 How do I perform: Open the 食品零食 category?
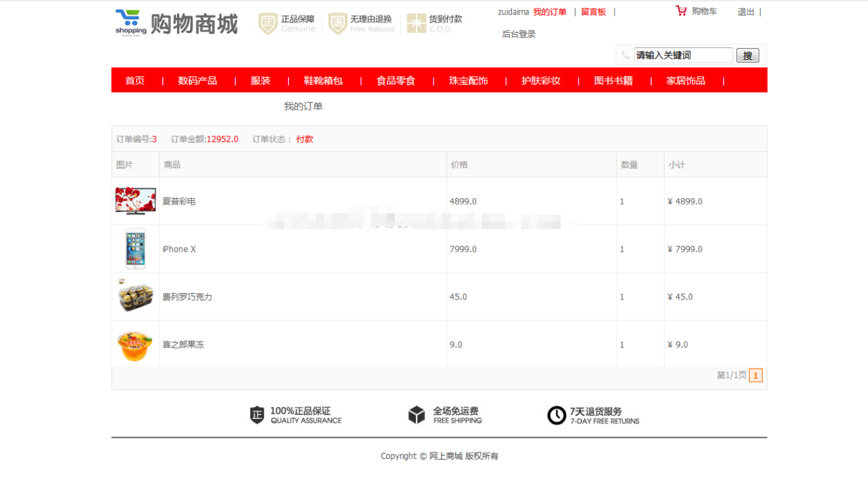coord(396,80)
